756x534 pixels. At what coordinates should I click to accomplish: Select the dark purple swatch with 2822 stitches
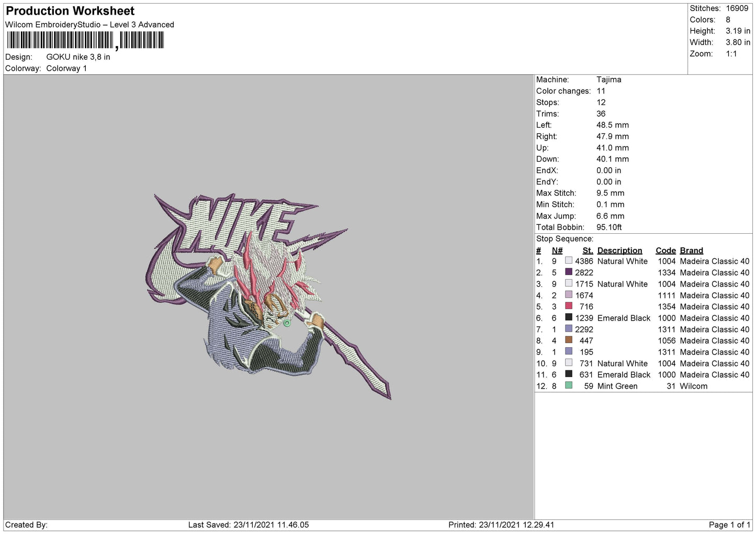[x=569, y=272]
